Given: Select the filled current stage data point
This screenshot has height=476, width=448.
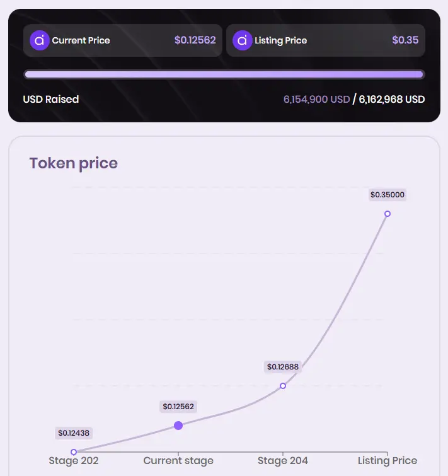Looking at the screenshot, I should [178, 426].
